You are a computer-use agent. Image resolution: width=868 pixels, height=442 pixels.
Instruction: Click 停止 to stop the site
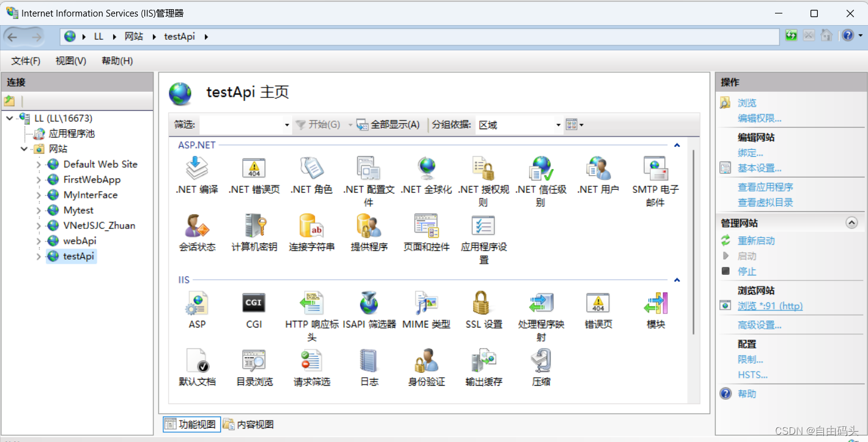click(x=747, y=271)
